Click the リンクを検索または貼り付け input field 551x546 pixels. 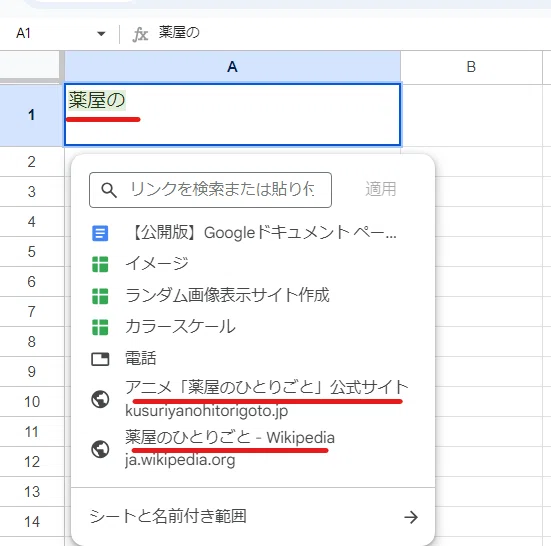pyautogui.click(x=210, y=190)
